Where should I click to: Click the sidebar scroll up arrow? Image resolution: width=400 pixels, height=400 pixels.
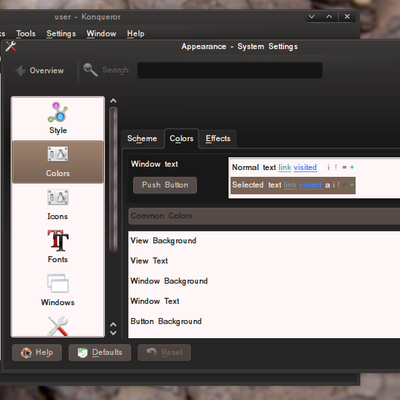pyautogui.click(x=113, y=101)
